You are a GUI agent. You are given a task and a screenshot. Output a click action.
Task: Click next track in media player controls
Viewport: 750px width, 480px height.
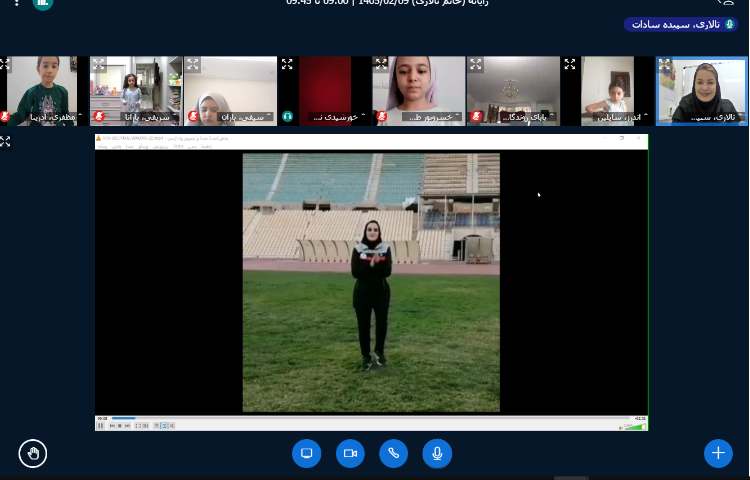coord(127,425)
